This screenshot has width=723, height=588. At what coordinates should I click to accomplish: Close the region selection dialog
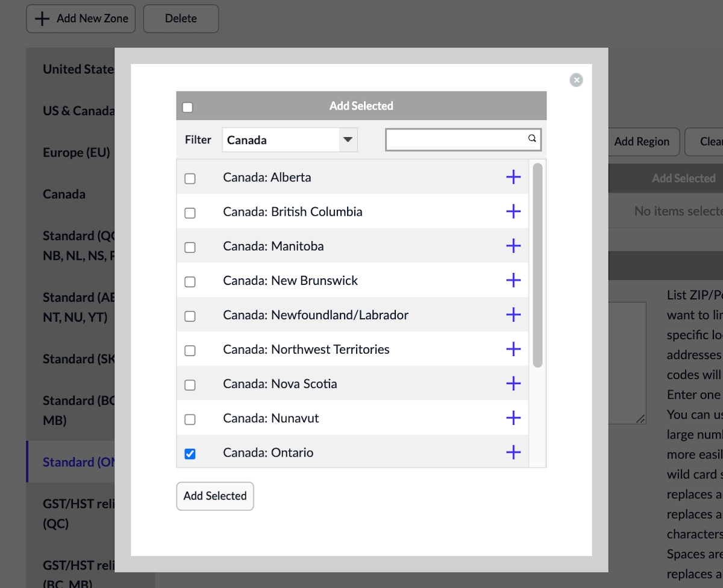point(576,80)
